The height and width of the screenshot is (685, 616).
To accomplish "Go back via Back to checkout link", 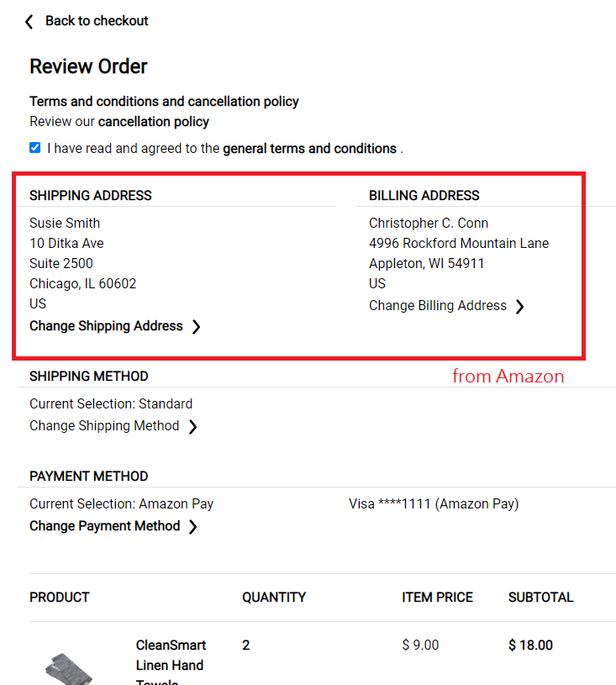I will (97, 21).
